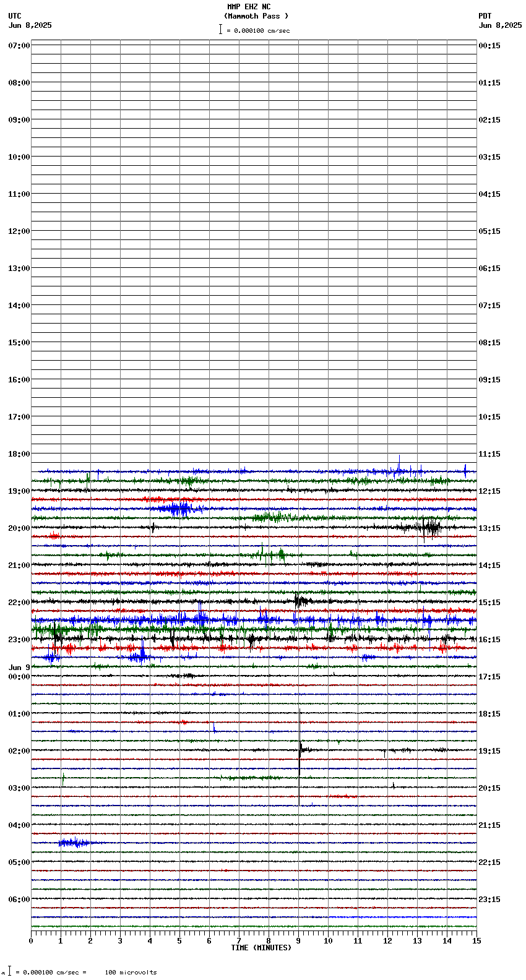The width and height of the screenshot is (526, 980).
Task: Click the "14:00" UTC time label
Action: click(x=19, y=306)
